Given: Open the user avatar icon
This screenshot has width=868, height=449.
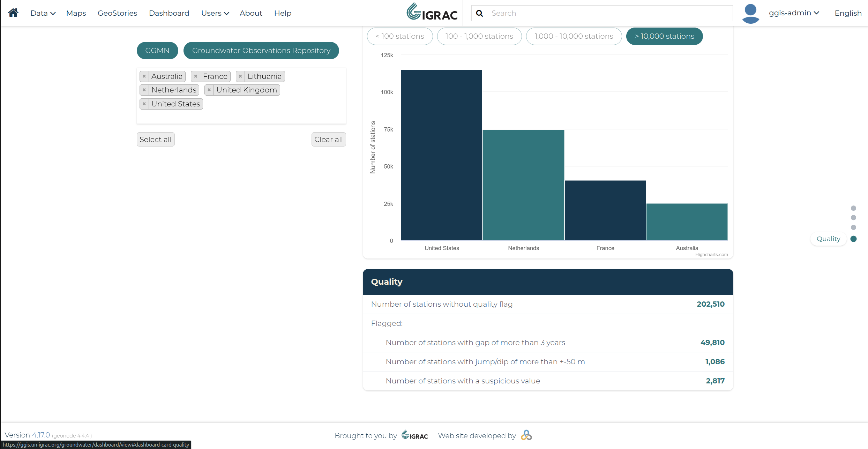Looking at the screenshot, I should 750,14.
